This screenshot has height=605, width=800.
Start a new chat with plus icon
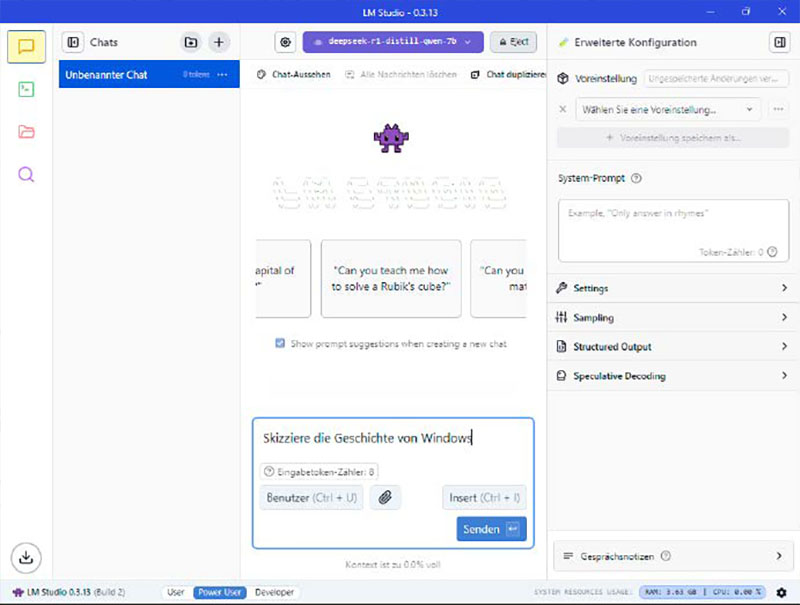click(219, 42)
